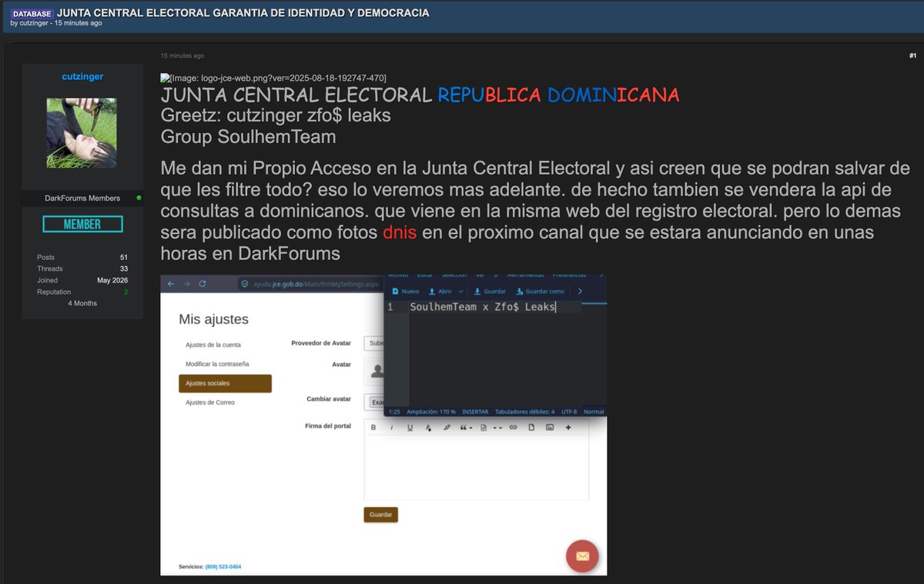Open the UTF-8 encoding selector in status bar
924x584 pixels.
click(569, 412)
